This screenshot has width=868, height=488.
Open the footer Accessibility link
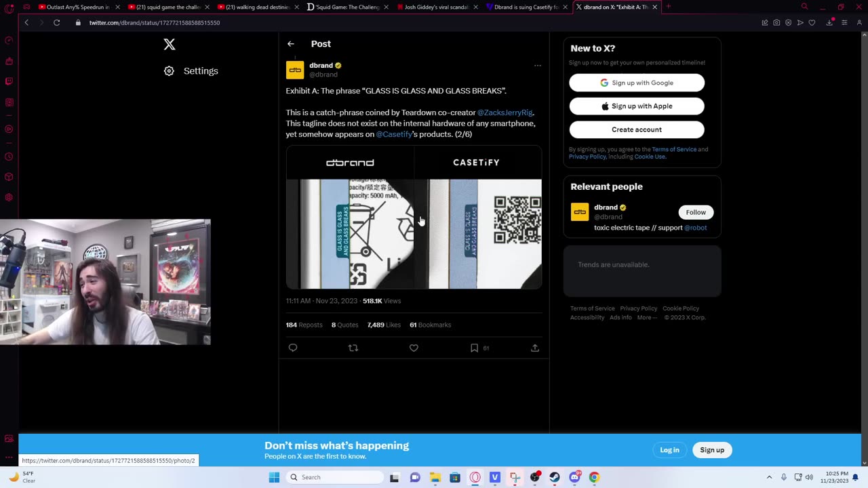[587, 317]
